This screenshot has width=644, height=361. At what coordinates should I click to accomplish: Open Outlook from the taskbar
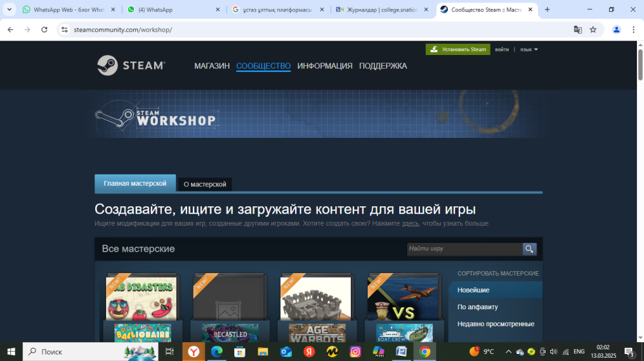286,351
